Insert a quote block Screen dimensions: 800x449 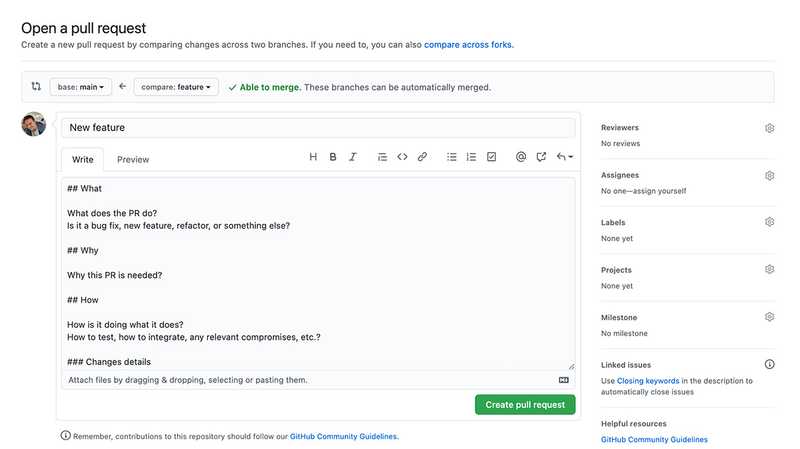(382, 157)
